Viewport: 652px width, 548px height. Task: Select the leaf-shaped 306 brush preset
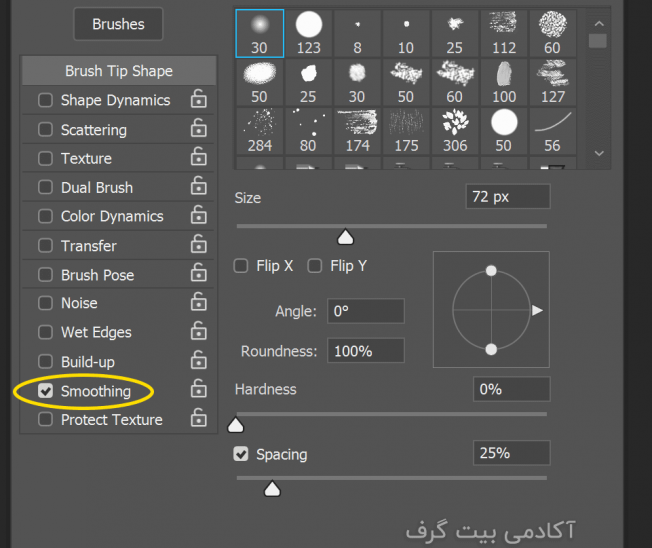click(x=455, y=131)
